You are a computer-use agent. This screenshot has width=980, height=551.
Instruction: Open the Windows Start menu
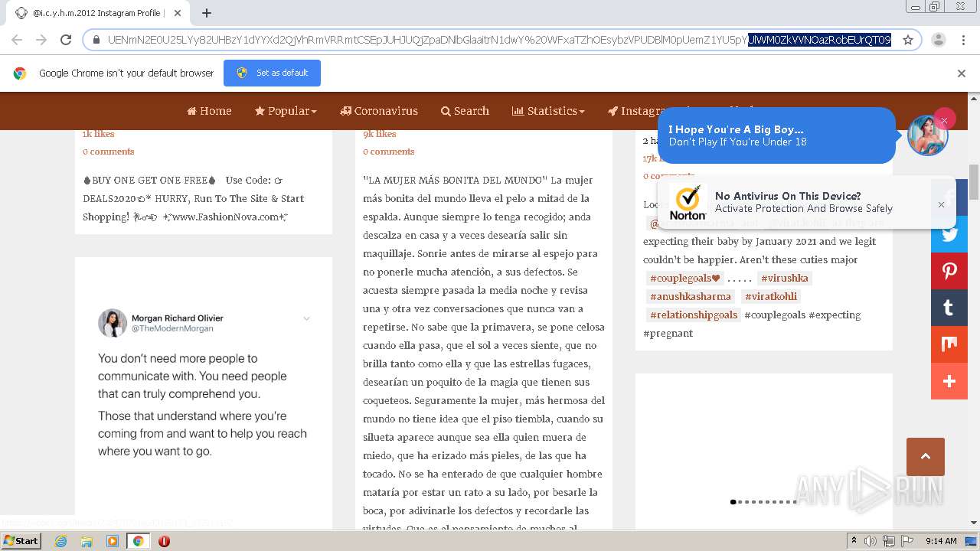click(21, 540)
